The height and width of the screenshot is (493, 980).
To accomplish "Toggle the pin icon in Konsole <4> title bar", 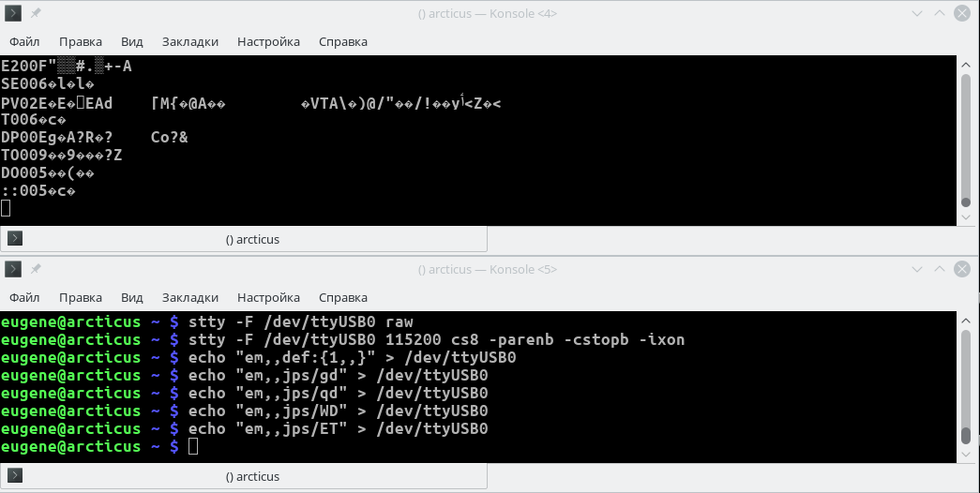I will 37,13.
